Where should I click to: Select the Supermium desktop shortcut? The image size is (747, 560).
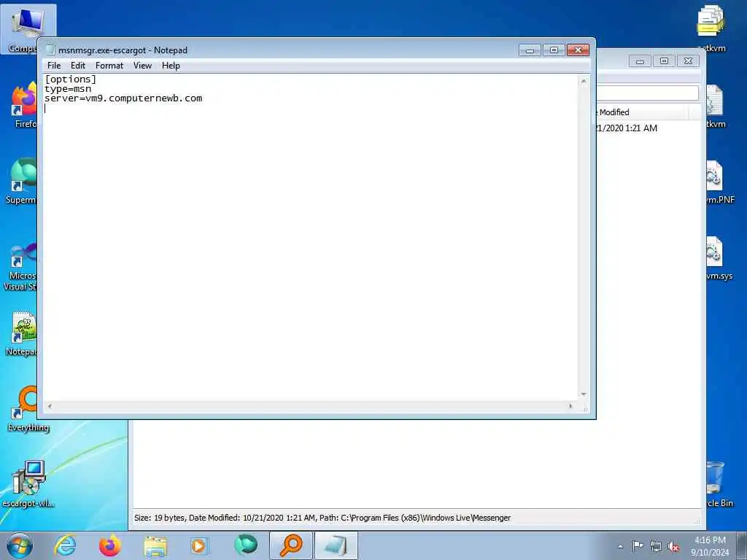(21, 181)
